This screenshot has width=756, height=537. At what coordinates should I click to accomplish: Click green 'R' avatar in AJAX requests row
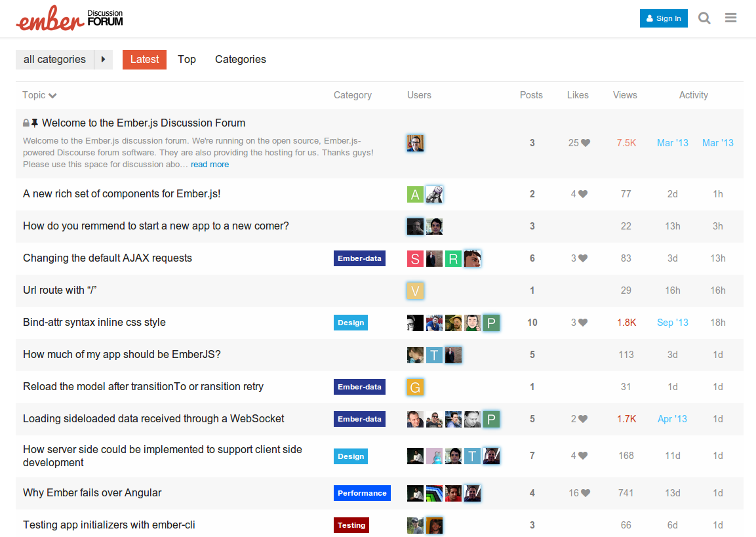coord(453,259)
